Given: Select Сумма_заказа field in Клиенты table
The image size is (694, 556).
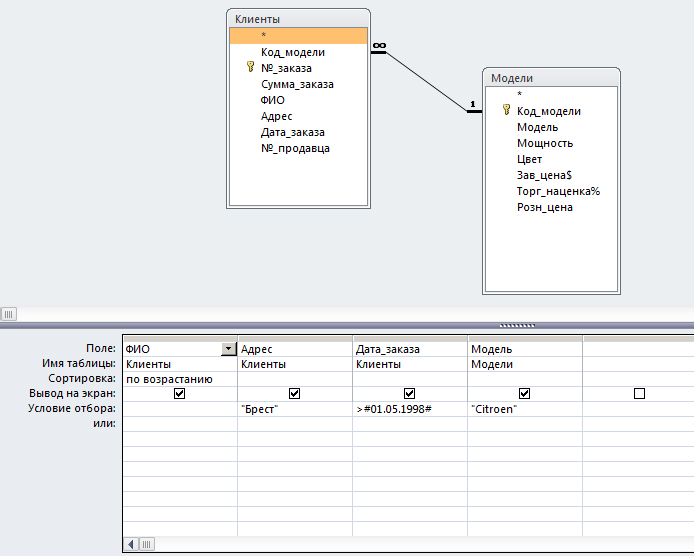Looking at the screenshot, I should pyautogui.click(x=298, y=84).
